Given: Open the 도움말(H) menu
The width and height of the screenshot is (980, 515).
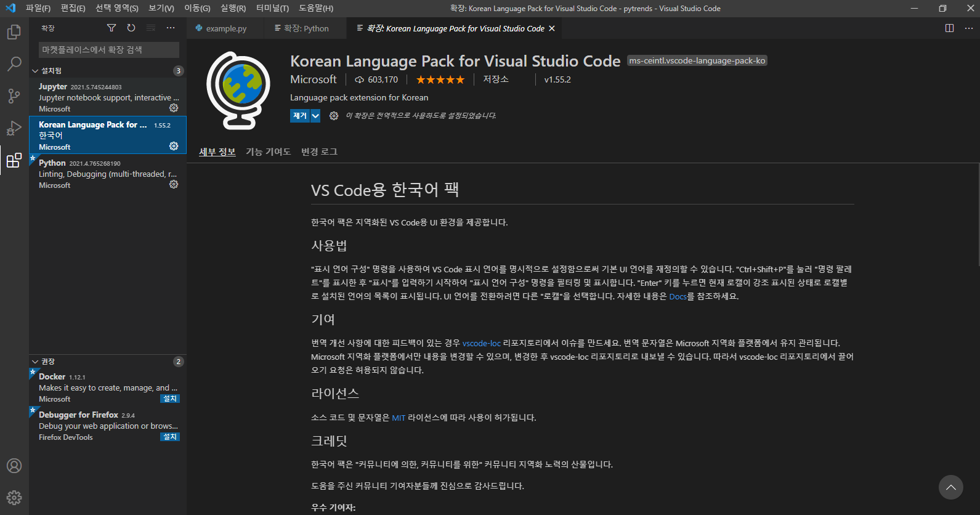Looking at the screenshot, I should (x=316, y=8).
